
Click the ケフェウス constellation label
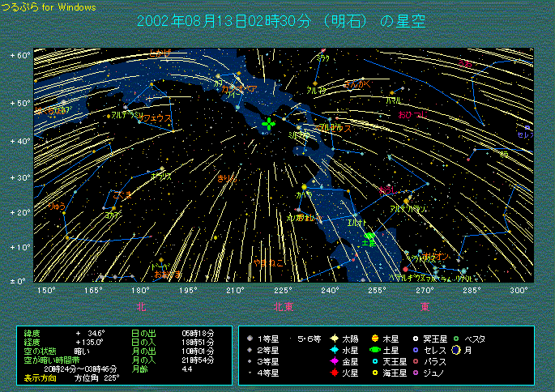tap(157, 117)
